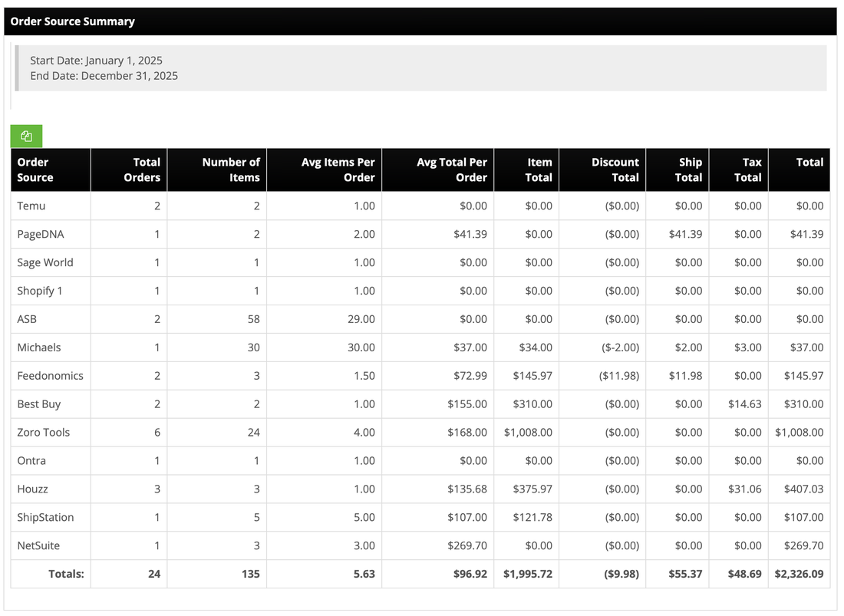Click the totals $48.69 tax total
Viewport: 844px width, 616px height.
745,574
